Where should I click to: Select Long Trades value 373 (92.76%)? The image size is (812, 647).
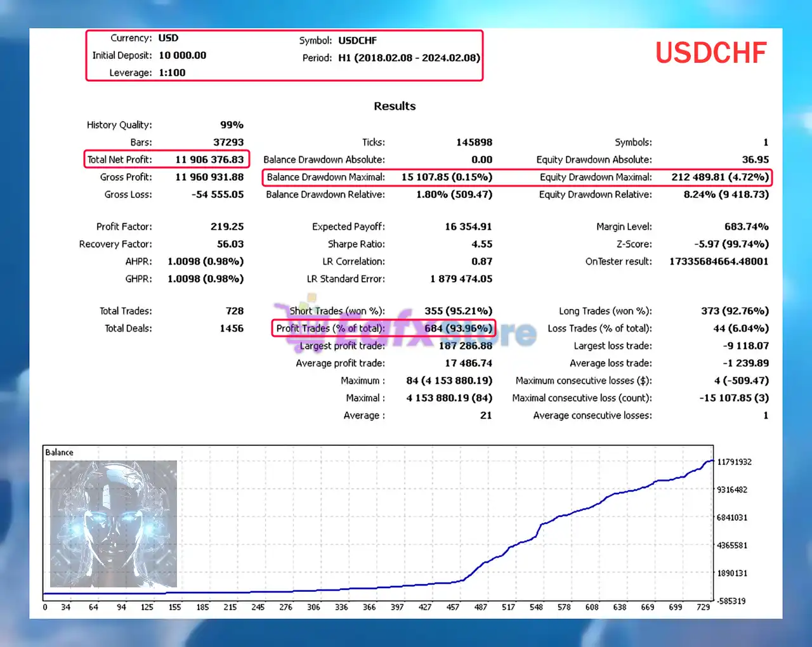735,311
